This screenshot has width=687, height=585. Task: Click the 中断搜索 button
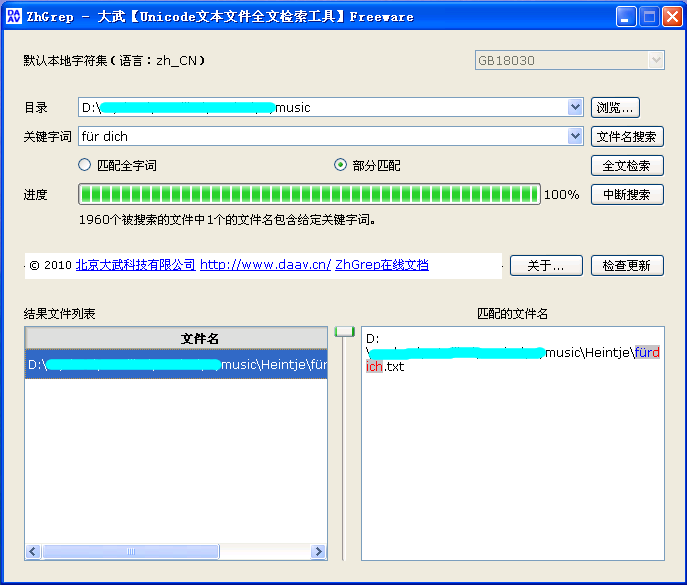pos(627,194)
